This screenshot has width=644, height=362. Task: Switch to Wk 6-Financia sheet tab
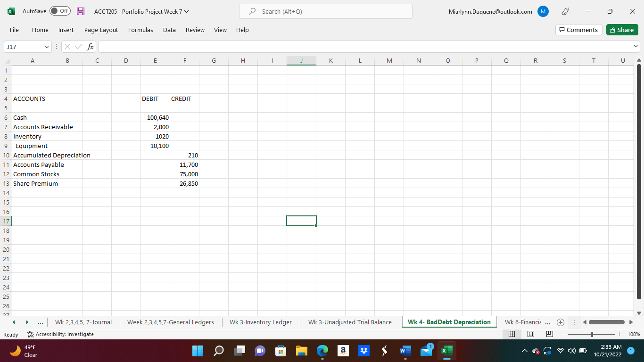tap(522, 322)
